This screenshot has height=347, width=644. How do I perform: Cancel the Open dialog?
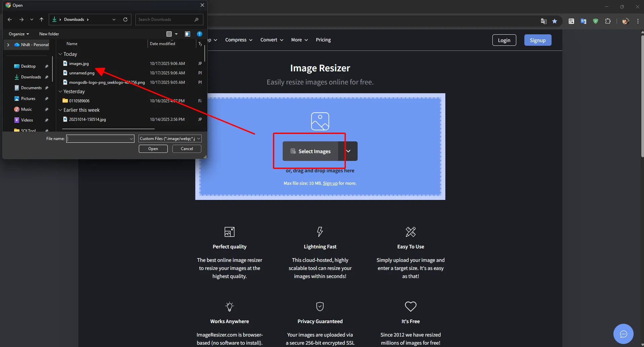187,149
